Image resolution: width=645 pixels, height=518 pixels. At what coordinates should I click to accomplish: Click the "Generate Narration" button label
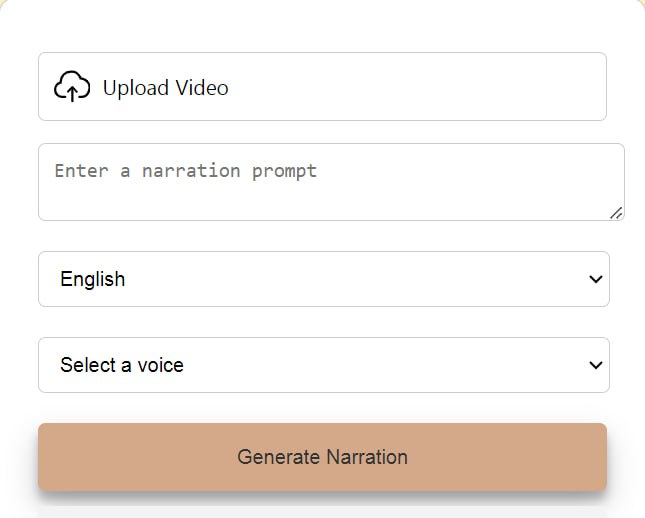coord(322,457)
